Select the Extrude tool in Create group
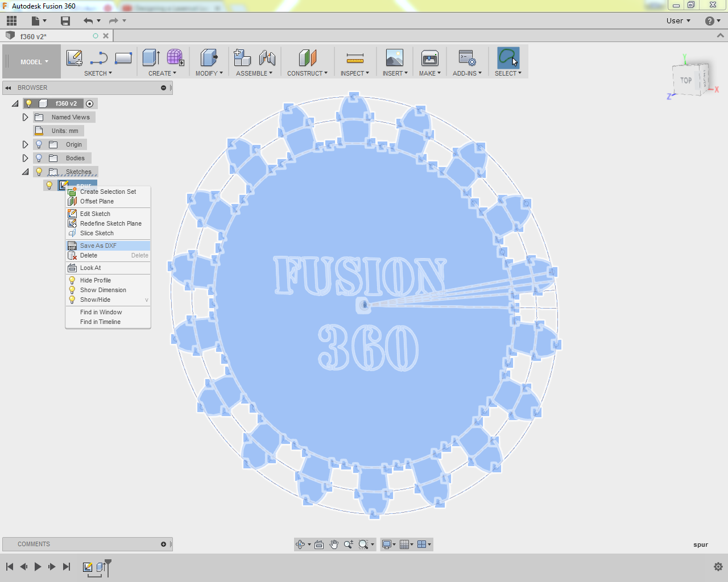Viewport: 728px width, 582px height. click(x=151, y=58)
